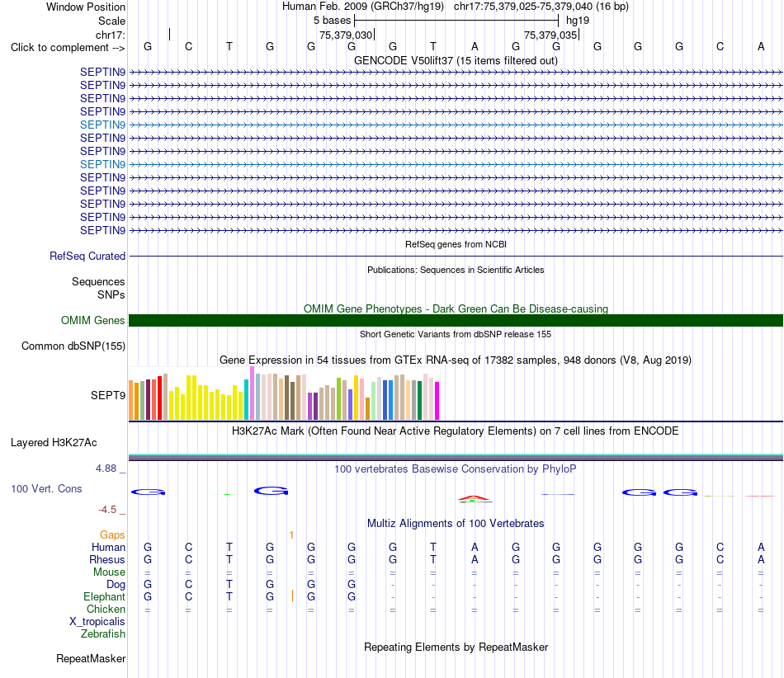This screenshot has height=678, width=784.
Task: Open the GENCODE V50lift37 track title
Action: (456, 60)
